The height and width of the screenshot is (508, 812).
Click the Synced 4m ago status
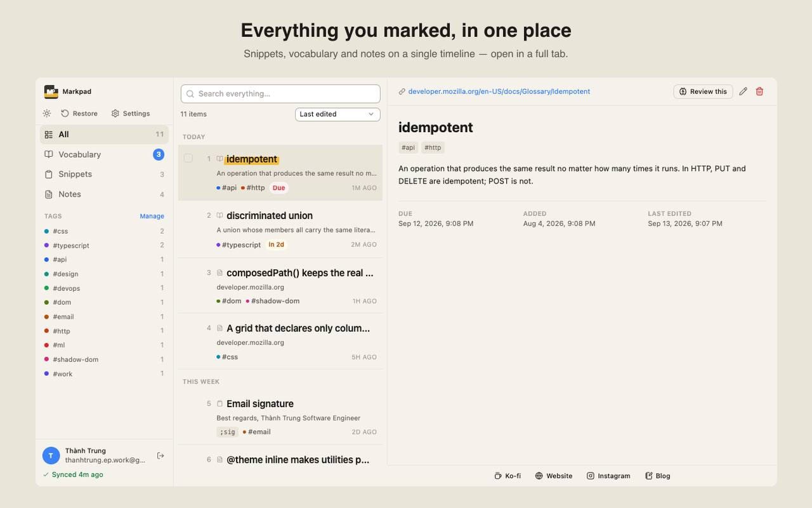coord(73,474)
